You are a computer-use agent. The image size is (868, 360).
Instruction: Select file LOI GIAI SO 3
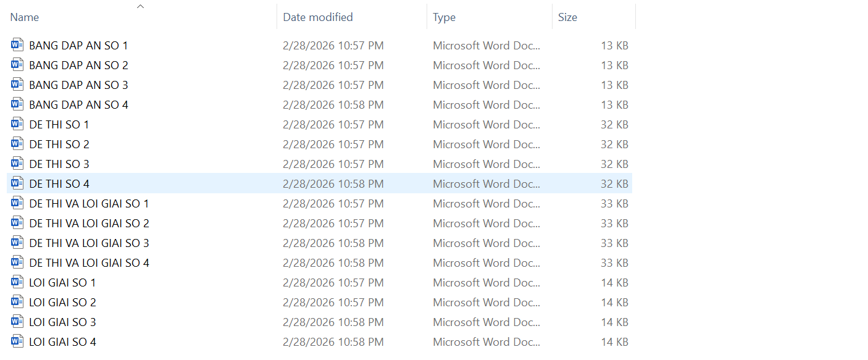tap(62, 322)
